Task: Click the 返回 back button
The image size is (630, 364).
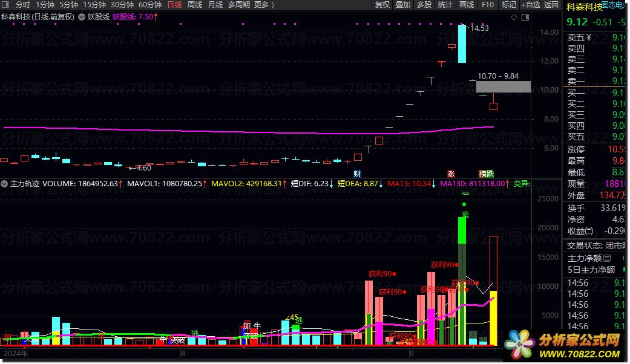Action: (x=551, y=5)
